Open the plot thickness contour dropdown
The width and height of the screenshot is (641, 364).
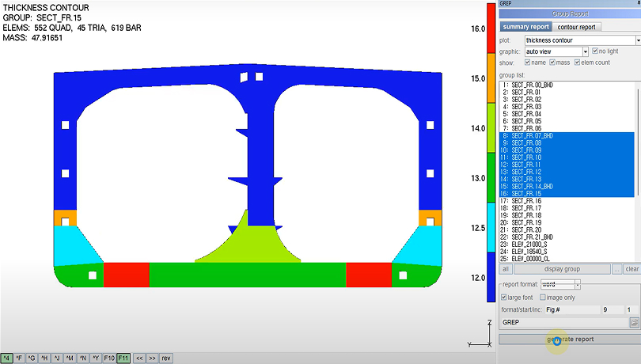[637, 40]
